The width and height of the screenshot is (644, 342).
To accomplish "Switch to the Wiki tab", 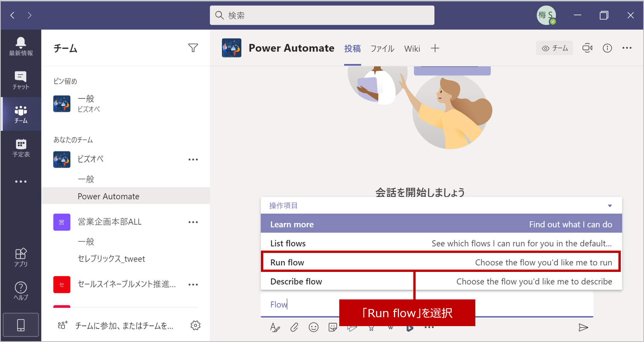I will tap(412, 48).
